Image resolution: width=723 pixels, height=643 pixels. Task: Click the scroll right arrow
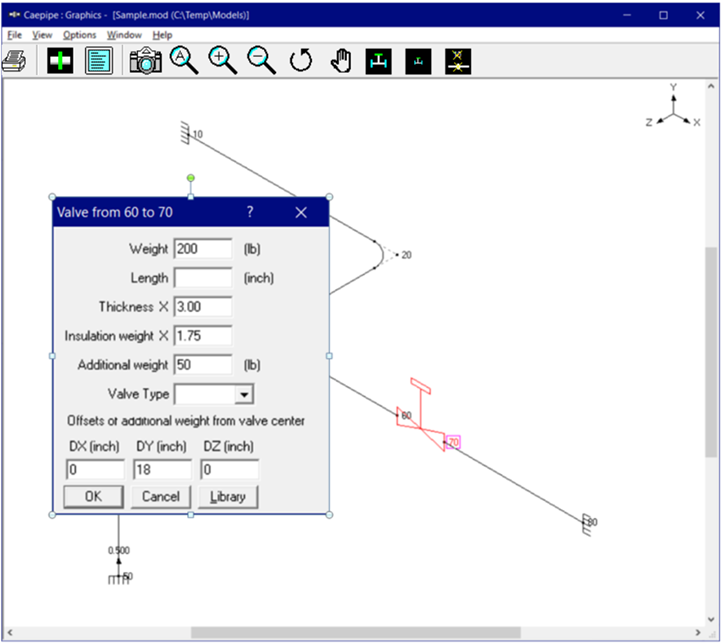pyautogui.click(x=698, y=632)
